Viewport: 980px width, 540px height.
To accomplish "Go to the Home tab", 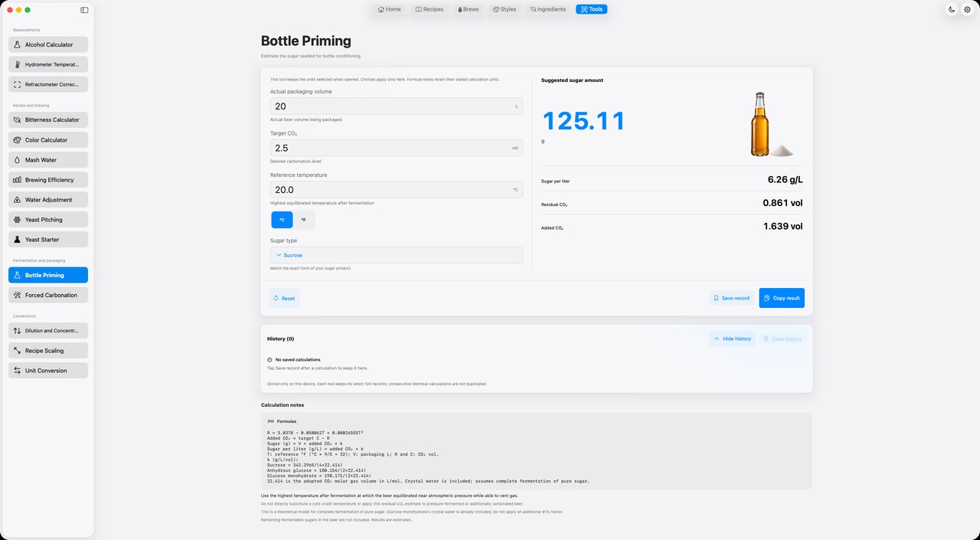I will tap(390, 9).
